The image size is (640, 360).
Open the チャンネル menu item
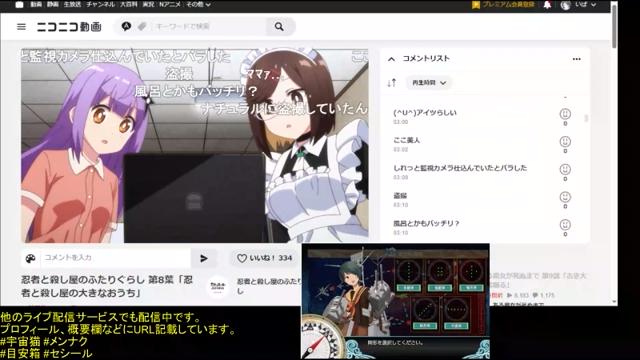point(100,4)
